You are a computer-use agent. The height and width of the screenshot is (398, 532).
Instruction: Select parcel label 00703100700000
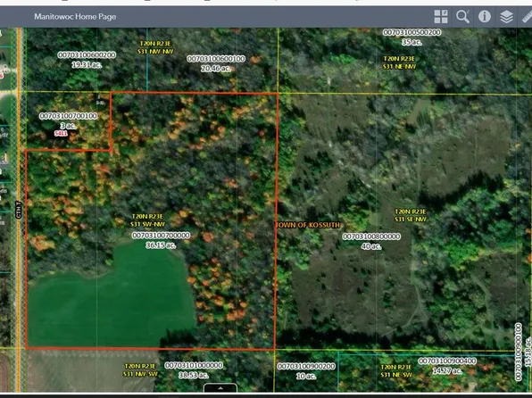click(x=161, y=236)
